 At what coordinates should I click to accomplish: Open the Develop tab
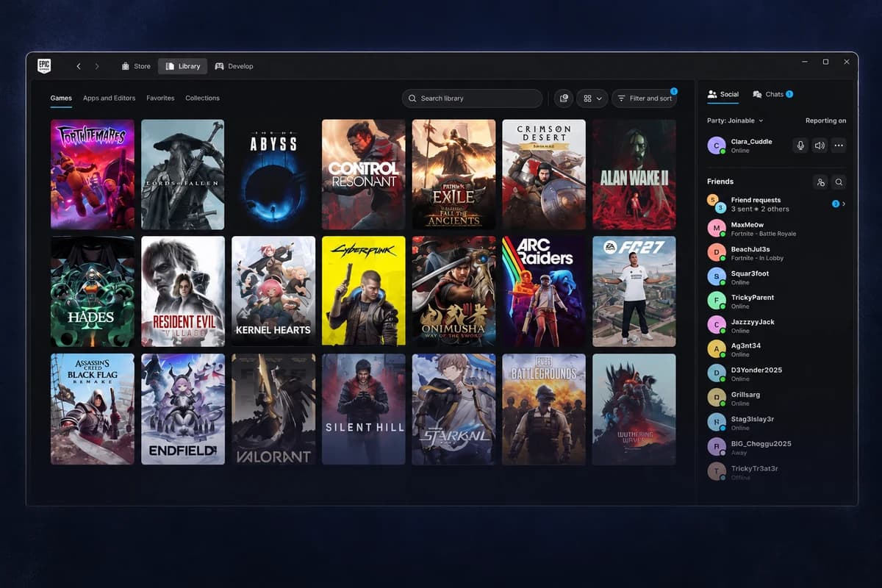tap(234, 66)
